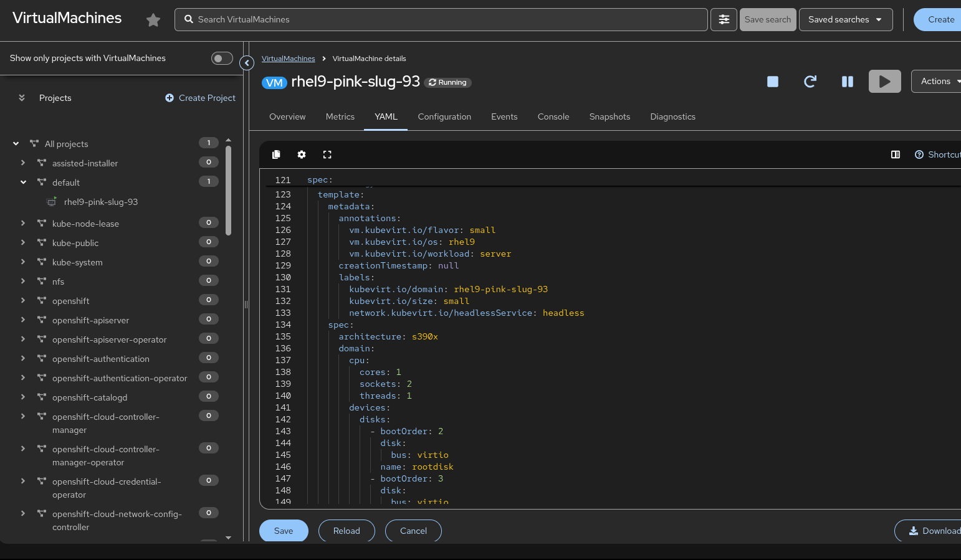The image size is (961, 560).
Task: Collapse the project tree side panel
Action: pos(247,63)
